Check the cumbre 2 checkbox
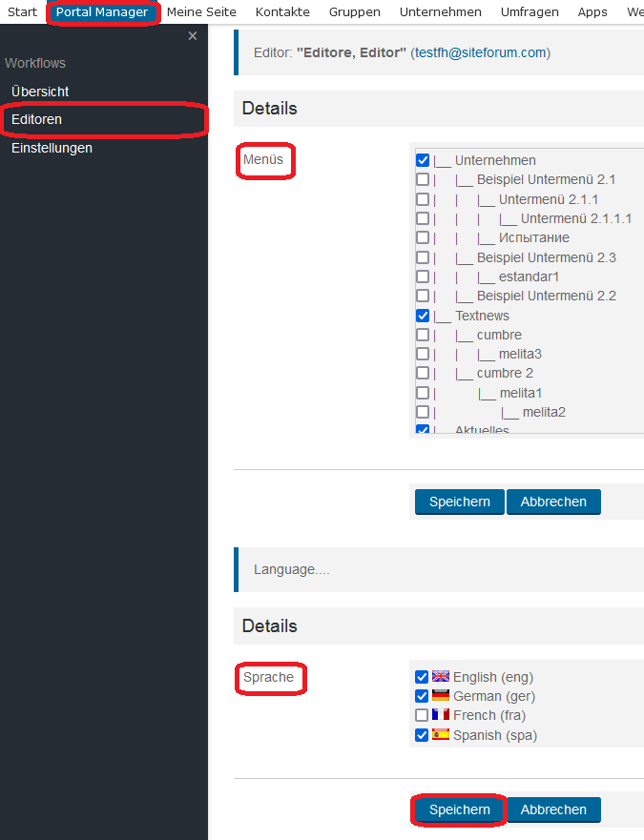This screenshot has width=644, height=840. (x=423, y=373)
